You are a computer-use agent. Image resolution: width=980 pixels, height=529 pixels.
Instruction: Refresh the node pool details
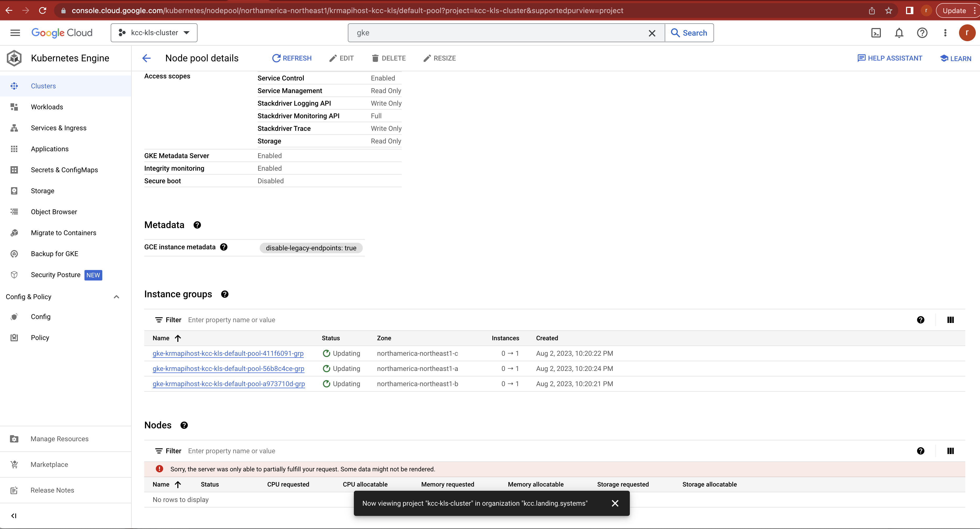click(291, 58)
